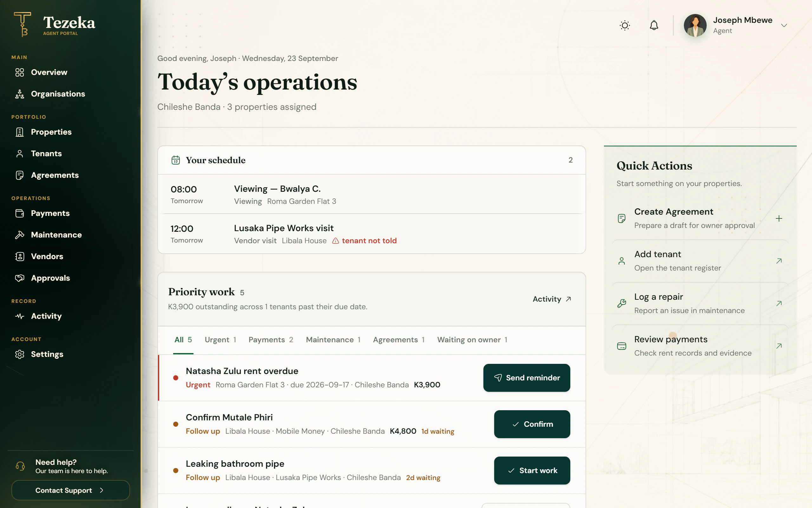Open the Lusaka Pipe Works visit entry
The height and width of the screenshot is (508, 812).
click(372, 234)
